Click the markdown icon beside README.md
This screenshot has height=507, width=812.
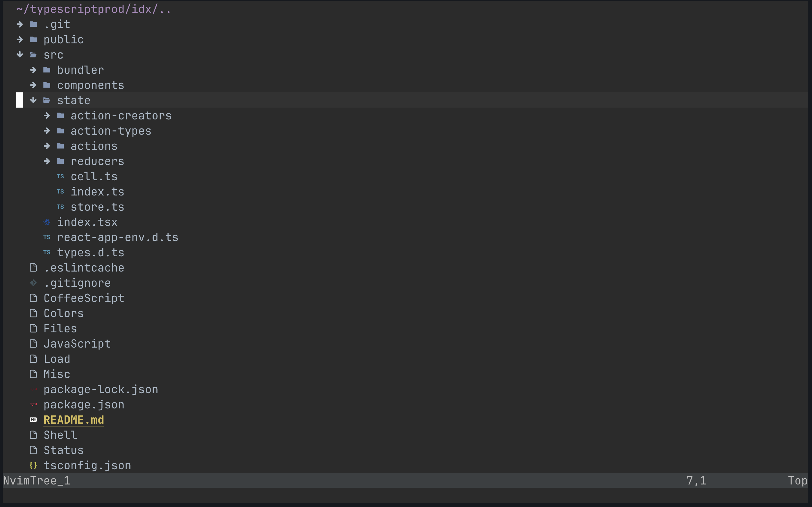tap(33, 420)
